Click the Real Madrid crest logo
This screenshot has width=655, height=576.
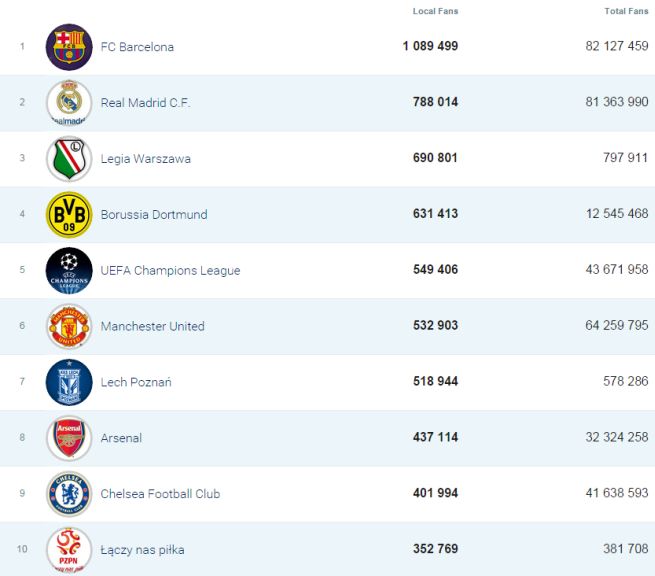click(x=69, y=103)
